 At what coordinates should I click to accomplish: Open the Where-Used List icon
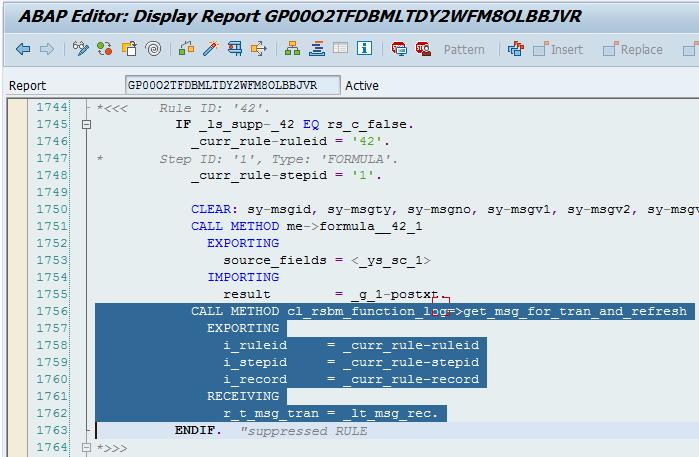235,49
